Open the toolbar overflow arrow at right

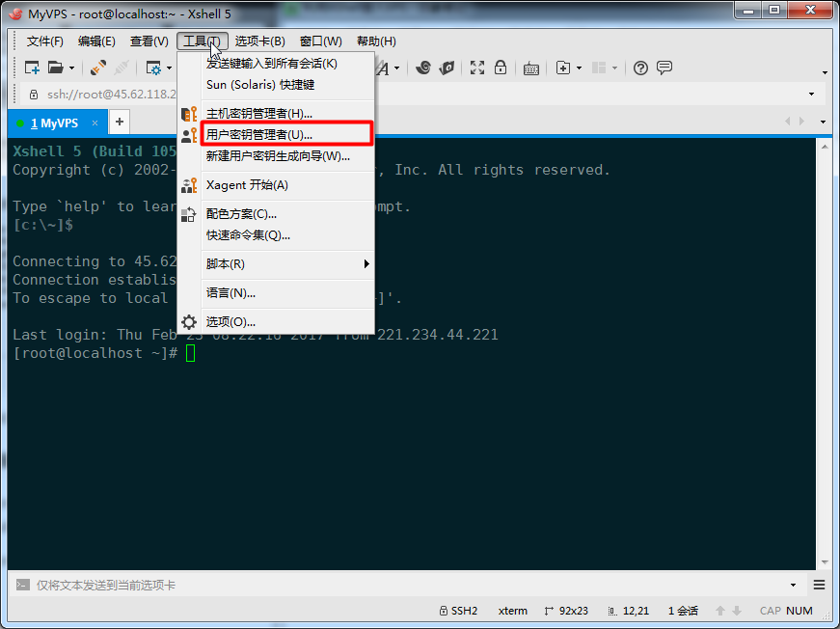click(825, 73)
